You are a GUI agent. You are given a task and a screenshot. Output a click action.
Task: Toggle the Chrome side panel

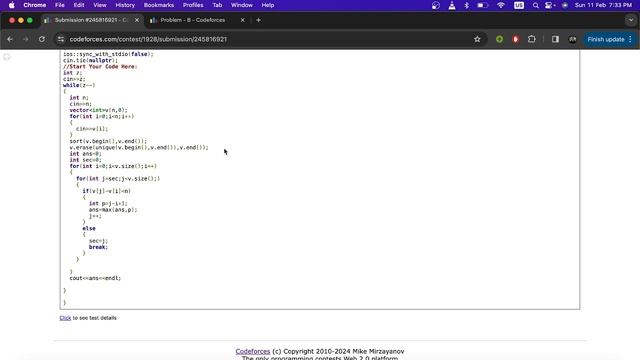tap(555, 39)
